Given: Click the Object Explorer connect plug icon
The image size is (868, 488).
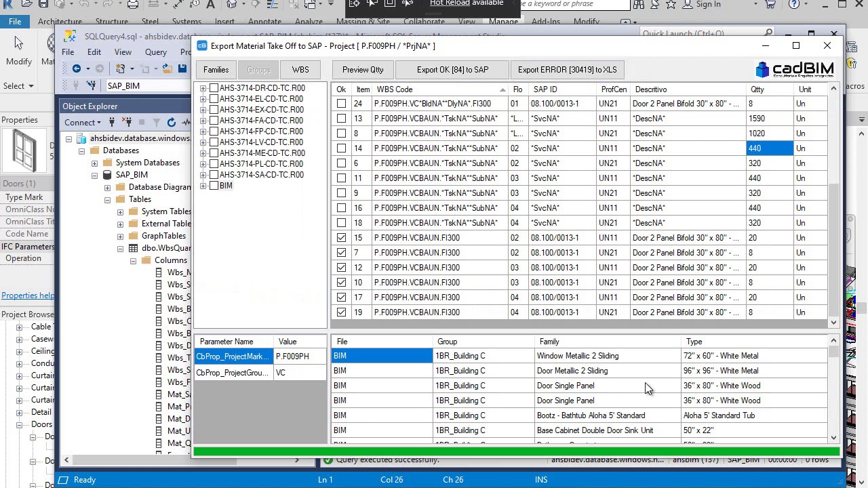Looking at the screenshot, I should point(113,122).
